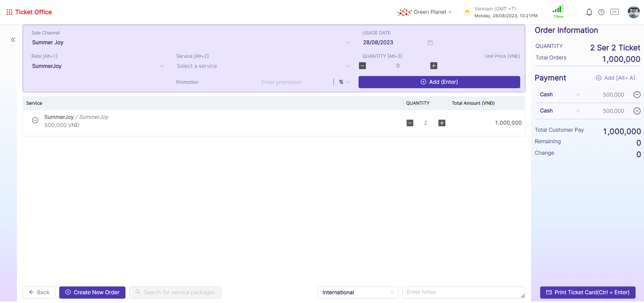This screenshot has height=303, width=644.
Task: Increase the service quantity in the form
Action: [434, 66]
